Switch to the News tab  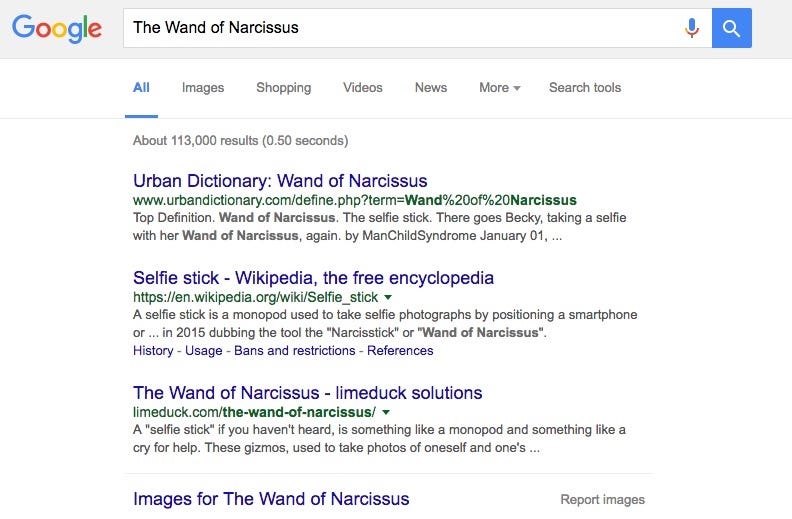(431, 87)
